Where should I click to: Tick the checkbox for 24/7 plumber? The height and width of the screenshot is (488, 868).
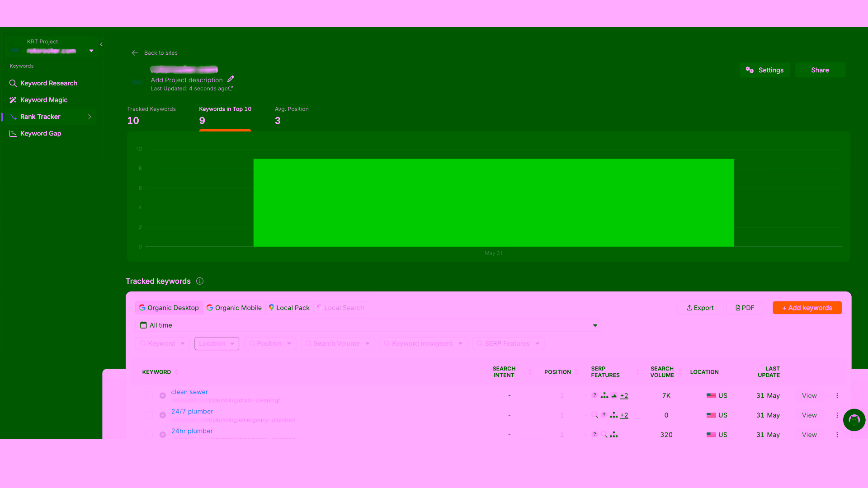[x=149, y=415]
